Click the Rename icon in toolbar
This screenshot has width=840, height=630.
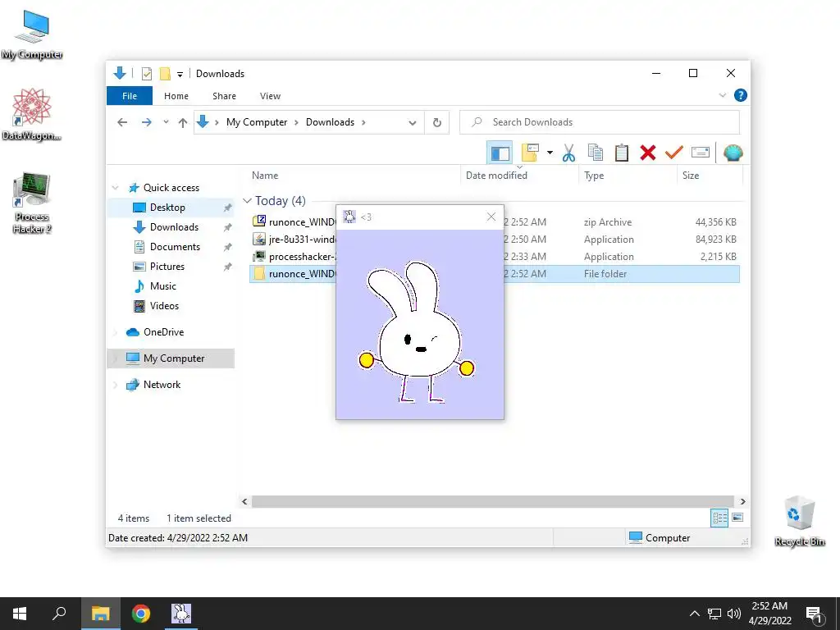click(x=701, y=153)
